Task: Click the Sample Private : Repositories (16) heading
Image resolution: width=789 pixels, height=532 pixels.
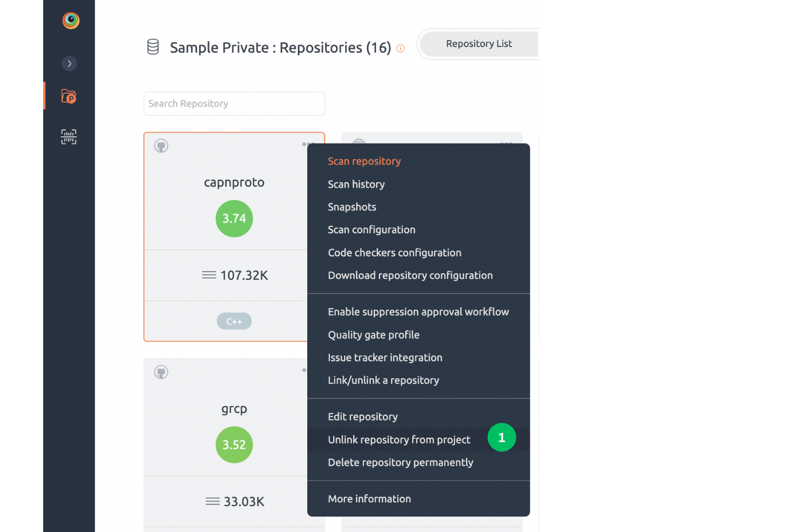Action: [x=281, y=47]
